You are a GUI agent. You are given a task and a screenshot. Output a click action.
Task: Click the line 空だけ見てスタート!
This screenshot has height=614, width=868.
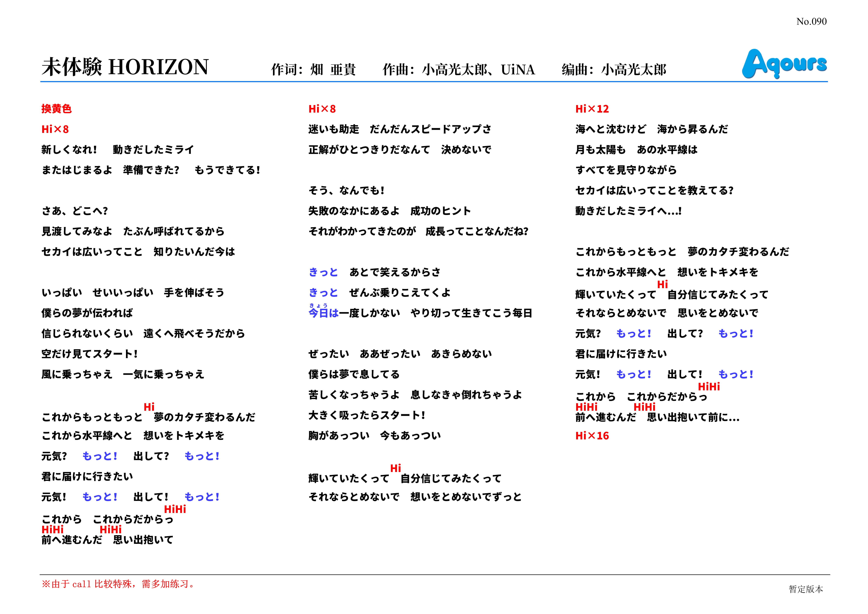click(90, 354)
